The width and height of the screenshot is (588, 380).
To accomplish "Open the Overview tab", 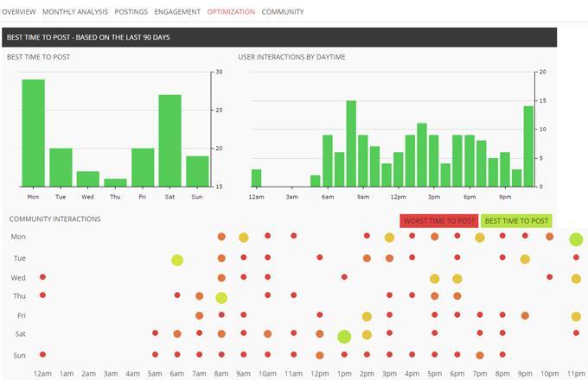I will (18, 12).
